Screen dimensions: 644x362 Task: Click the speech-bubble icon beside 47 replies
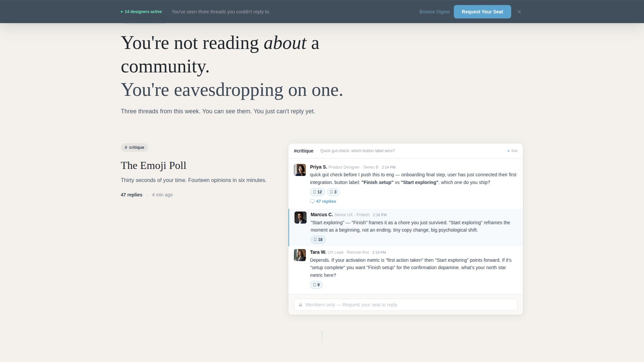pyautogui.click(x=312, y=201)
